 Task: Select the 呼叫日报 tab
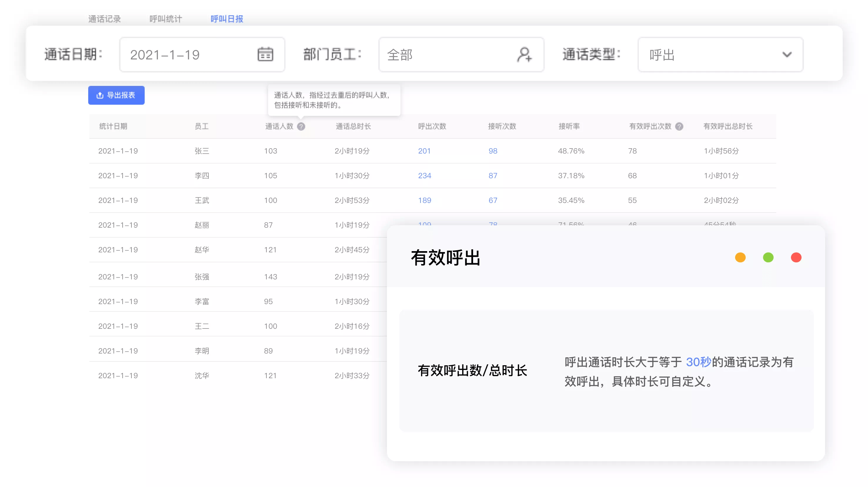227,19
